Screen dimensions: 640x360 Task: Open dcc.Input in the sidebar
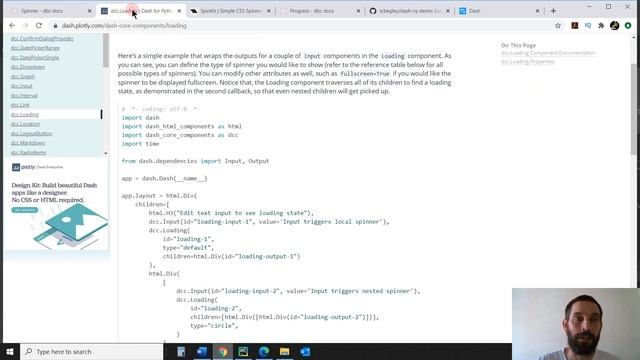pos(21,86)
